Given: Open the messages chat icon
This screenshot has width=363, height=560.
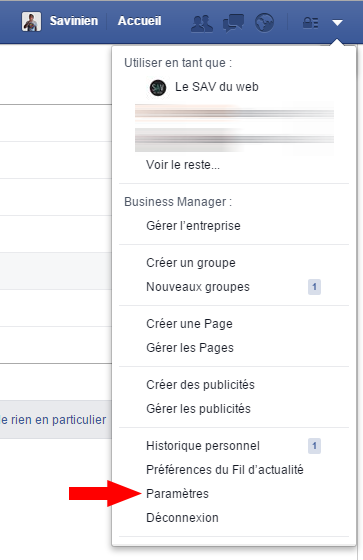Looking at the screenshot, I should [233, 23].
